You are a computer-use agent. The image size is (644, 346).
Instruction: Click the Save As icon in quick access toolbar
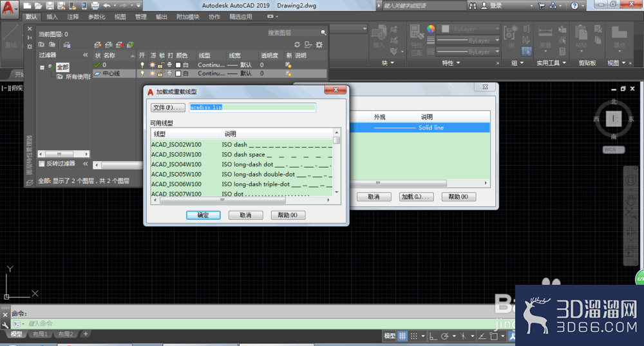(x=61, y=5)
